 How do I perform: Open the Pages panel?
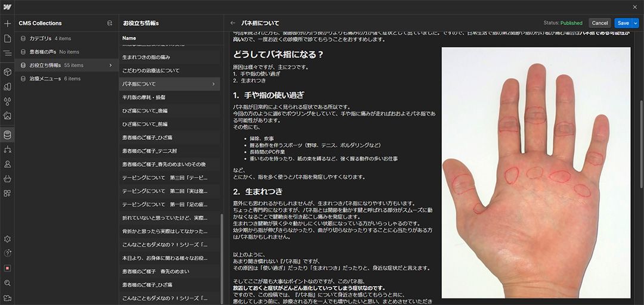pyautogui.click(x=7, y=39)
